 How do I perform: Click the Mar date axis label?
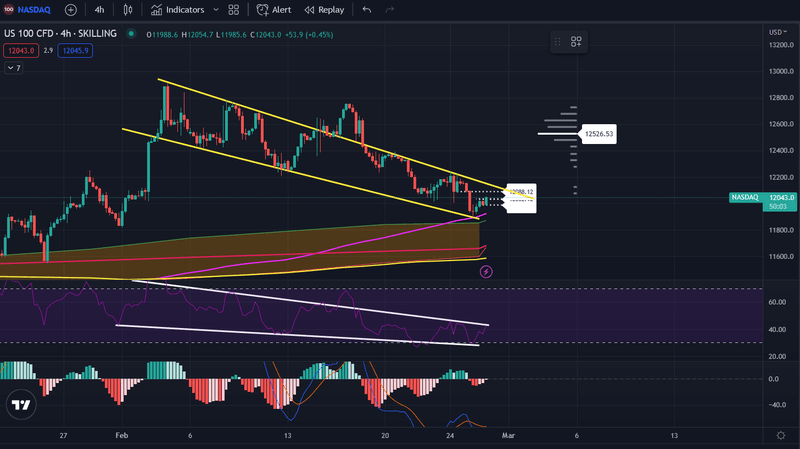pos(508,435)
